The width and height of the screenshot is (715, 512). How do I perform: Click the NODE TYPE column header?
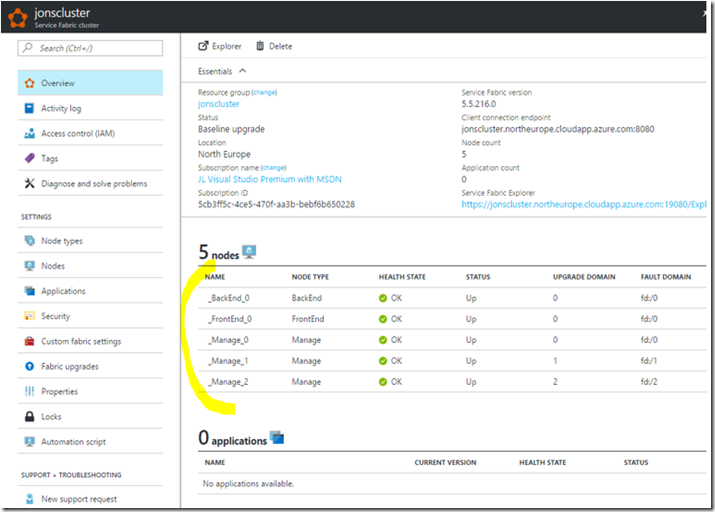[310, 277]
